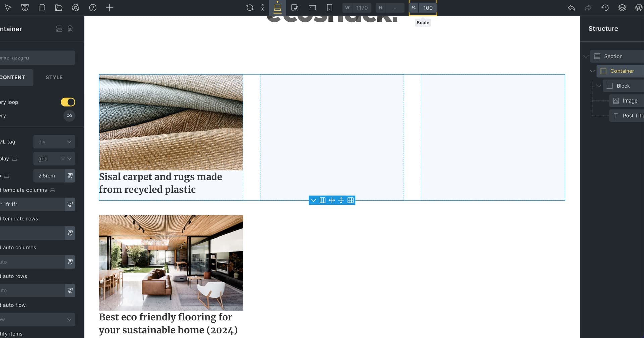
Task: Open the grid auto flow dropdown
Action: point(37,320)
